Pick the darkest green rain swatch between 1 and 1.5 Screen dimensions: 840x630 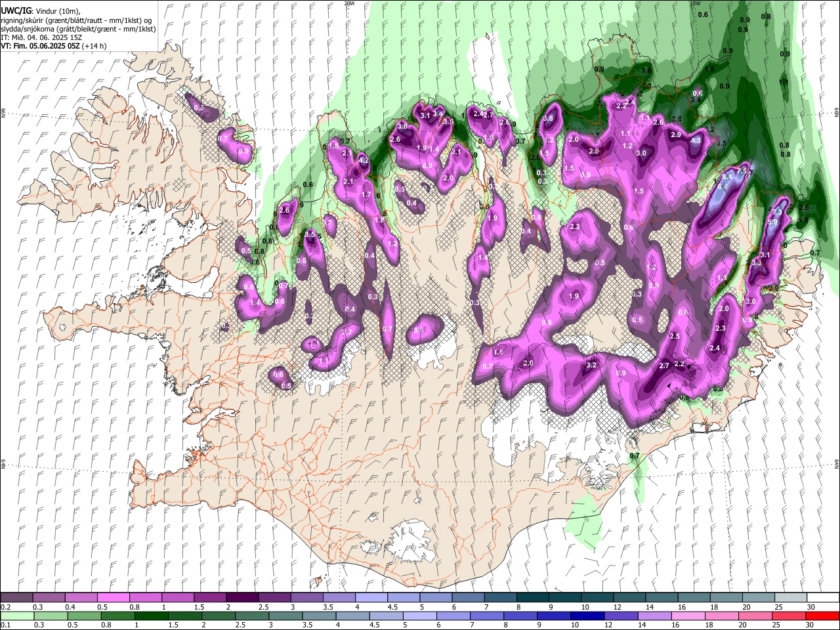[x=151, y=616]
